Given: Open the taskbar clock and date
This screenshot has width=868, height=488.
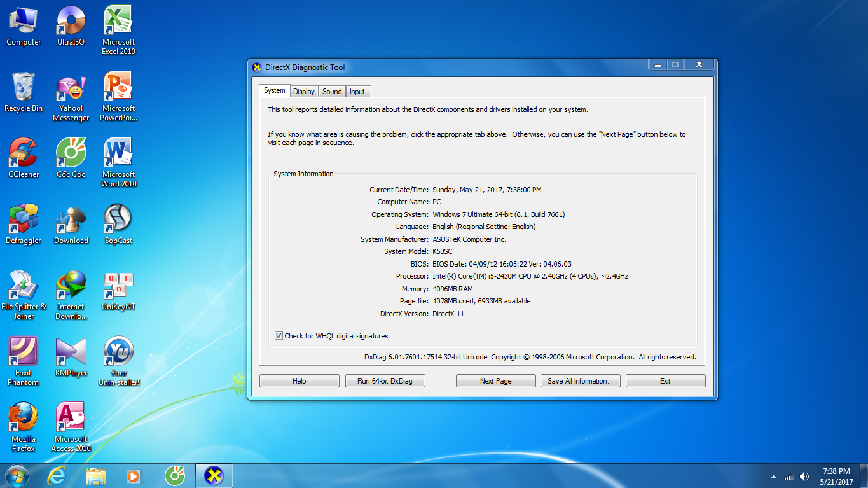Looking at the screenshot, I should pyautogui.click(x=836, y=477).
